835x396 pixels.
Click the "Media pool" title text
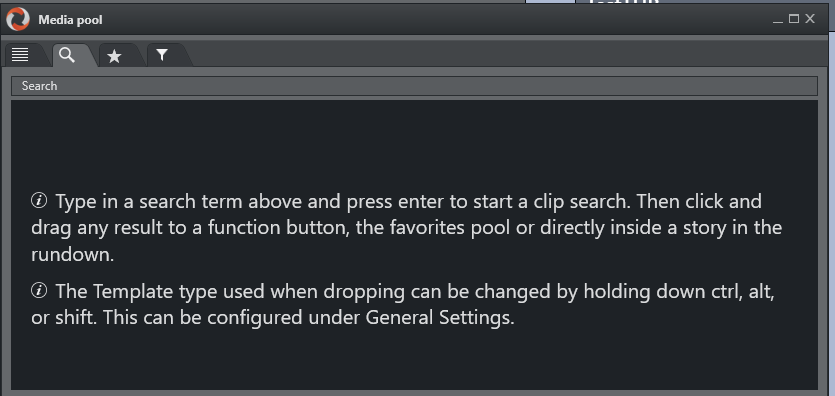tap(70, 20)
